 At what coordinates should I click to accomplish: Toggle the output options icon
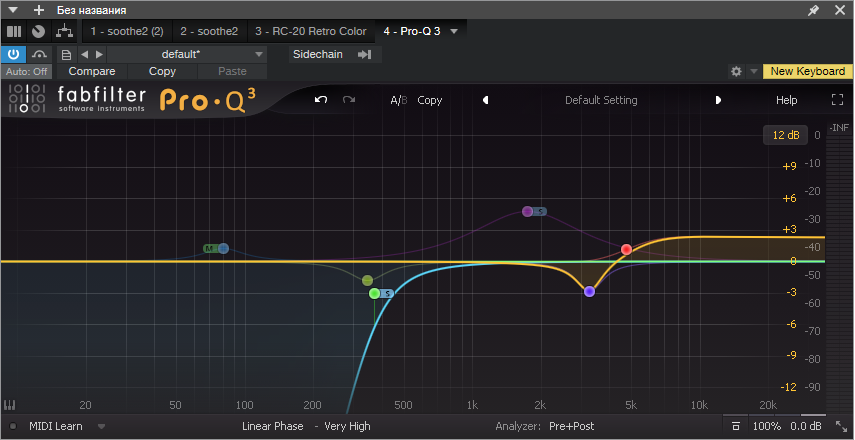(x=736, y=426)
